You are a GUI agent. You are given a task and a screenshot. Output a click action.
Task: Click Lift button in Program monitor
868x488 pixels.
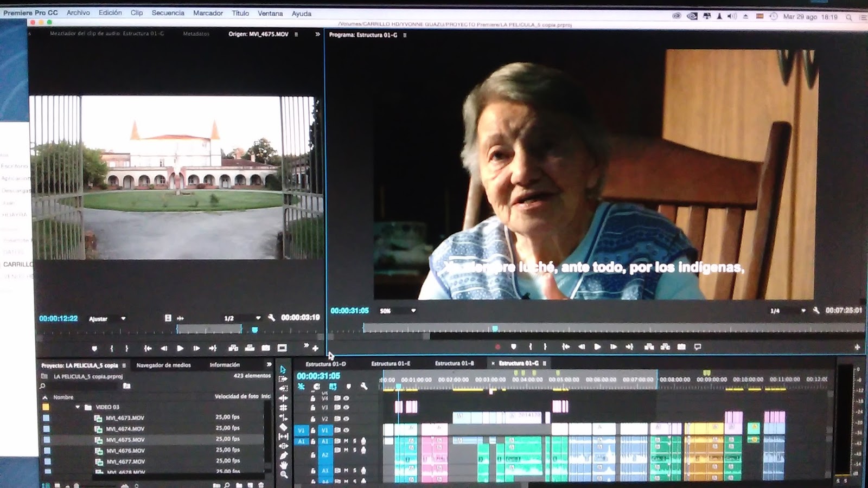pos(649,347)
